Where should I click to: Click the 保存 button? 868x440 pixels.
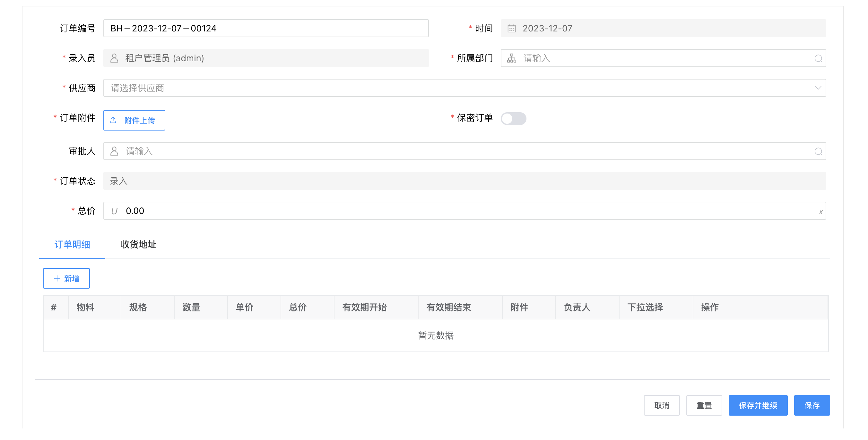pyautogui.click(x=812, y=405)
